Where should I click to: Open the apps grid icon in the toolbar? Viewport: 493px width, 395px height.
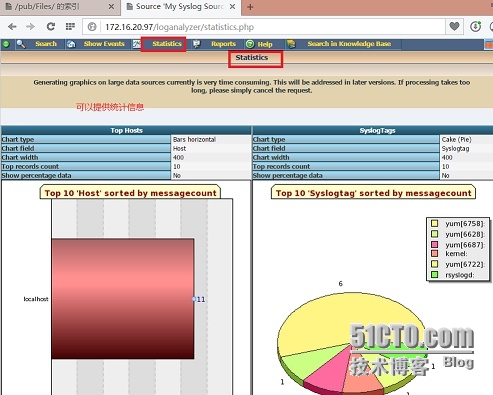70,26
